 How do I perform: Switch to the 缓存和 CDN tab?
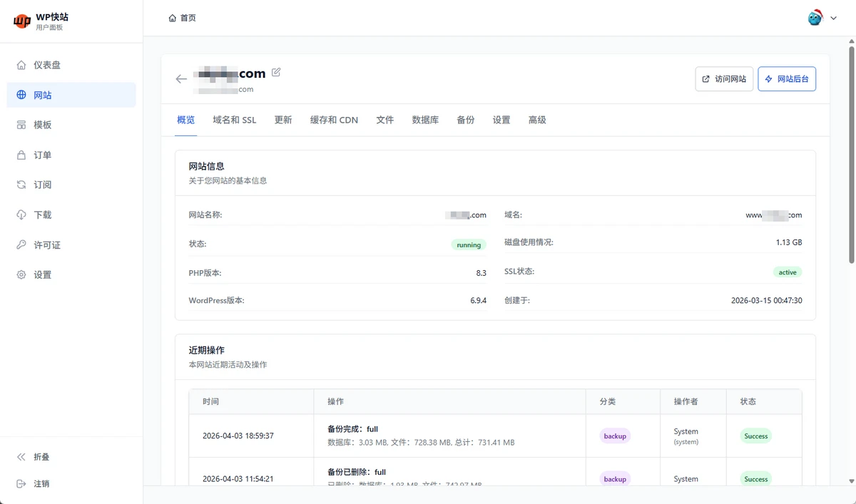coord(334,120)
